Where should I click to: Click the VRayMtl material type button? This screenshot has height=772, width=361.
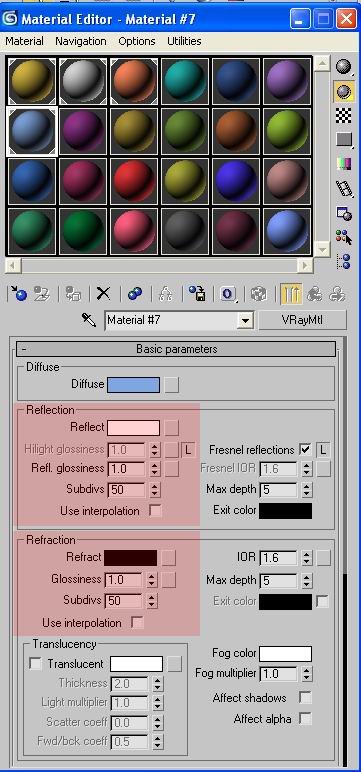pyautogui.click(x=302, y=320)
